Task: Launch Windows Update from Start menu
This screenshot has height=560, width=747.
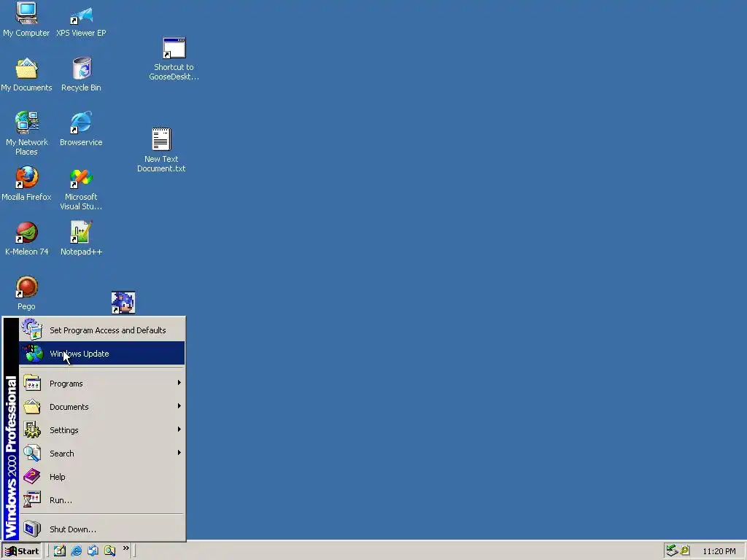Action: click(101, 354)
